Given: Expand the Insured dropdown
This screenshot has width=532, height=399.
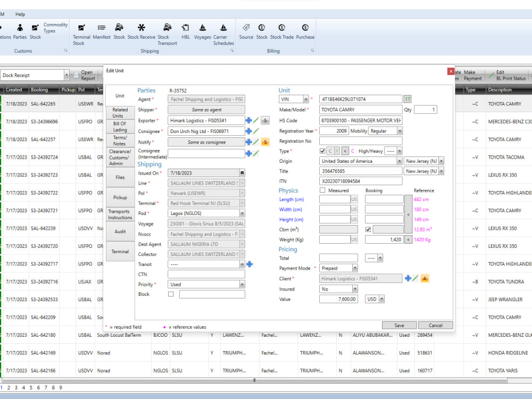Looking at the screenshot, I should coord(355,289).
